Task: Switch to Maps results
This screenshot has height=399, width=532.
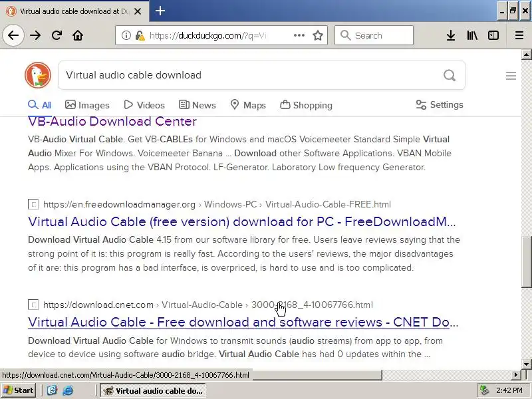Action: point(247,105)
